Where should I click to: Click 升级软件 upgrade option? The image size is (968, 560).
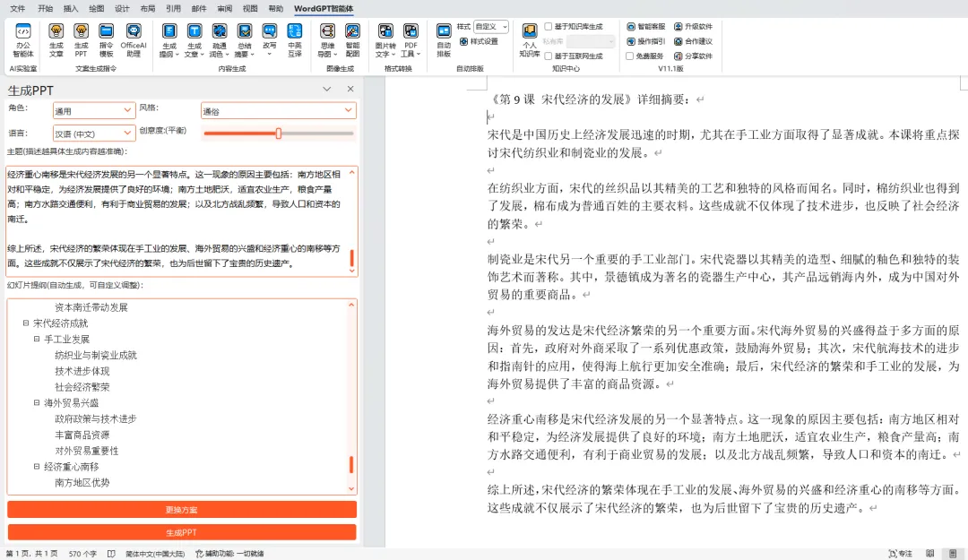pyautogui.click(x=693, y=27)
